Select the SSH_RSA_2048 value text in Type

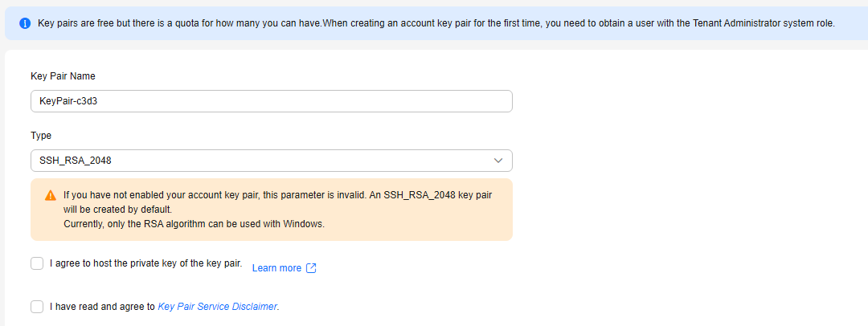pyautogui.click(x=72, y=161)
